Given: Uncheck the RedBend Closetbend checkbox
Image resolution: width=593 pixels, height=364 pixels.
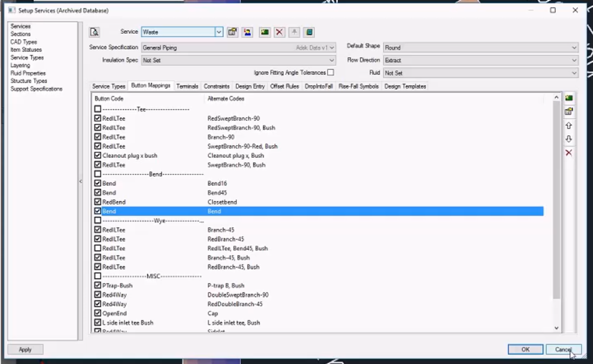Looking at the screenshot, I should tap(97, 202).
